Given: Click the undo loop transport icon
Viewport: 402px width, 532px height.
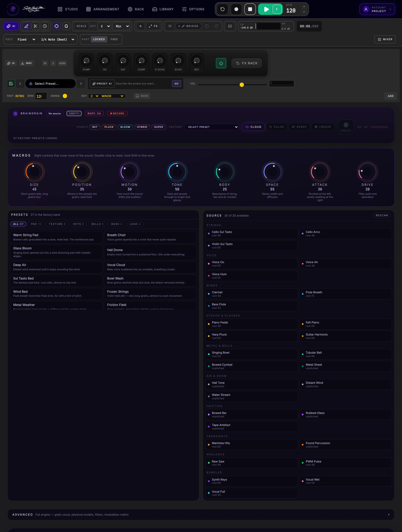Looking at the screenshot, I should click(222, 9).
